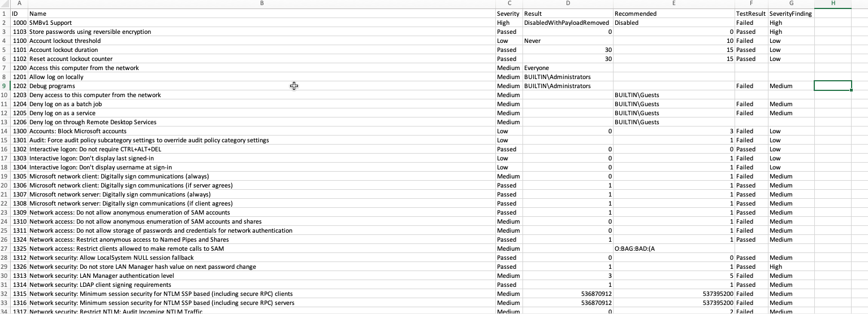Select the "SeverityFinding" header cell
868x314 pixels.
(x=791, y=14)
